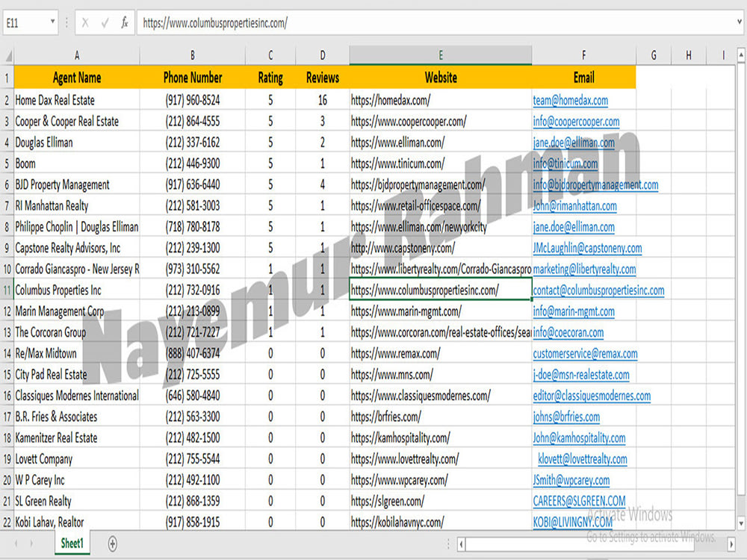Click horizontal scrollbar right arrow

click(731, 544)
